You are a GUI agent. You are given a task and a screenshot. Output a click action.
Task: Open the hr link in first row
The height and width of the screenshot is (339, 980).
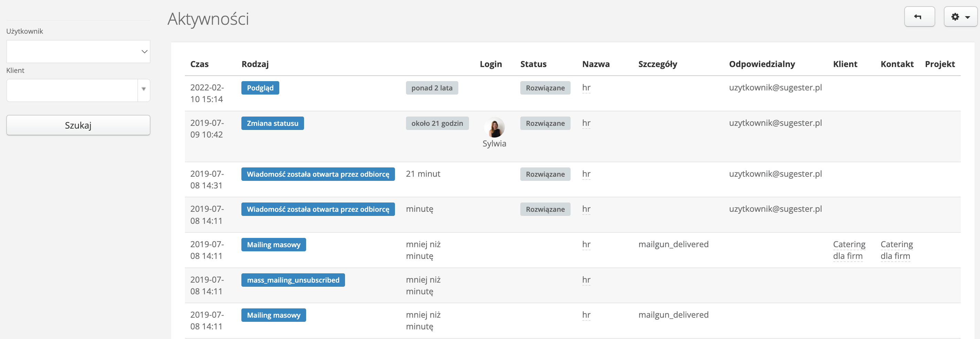click(586, 88)
